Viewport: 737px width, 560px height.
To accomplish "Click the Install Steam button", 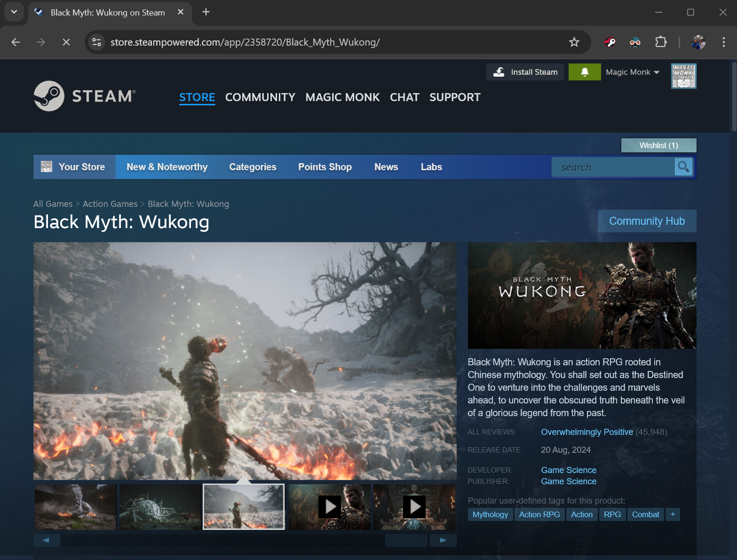I will point(525,72).
